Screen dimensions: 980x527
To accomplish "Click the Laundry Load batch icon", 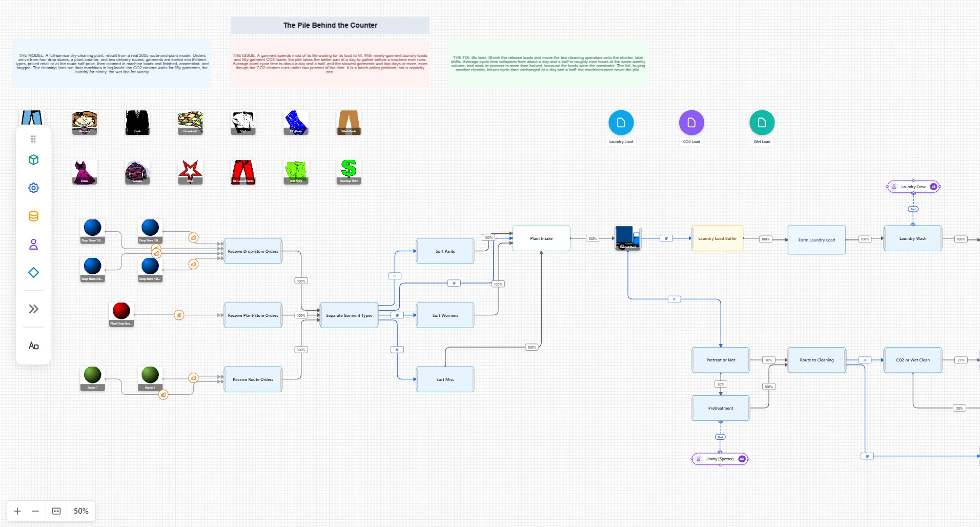I will point(621,123).
